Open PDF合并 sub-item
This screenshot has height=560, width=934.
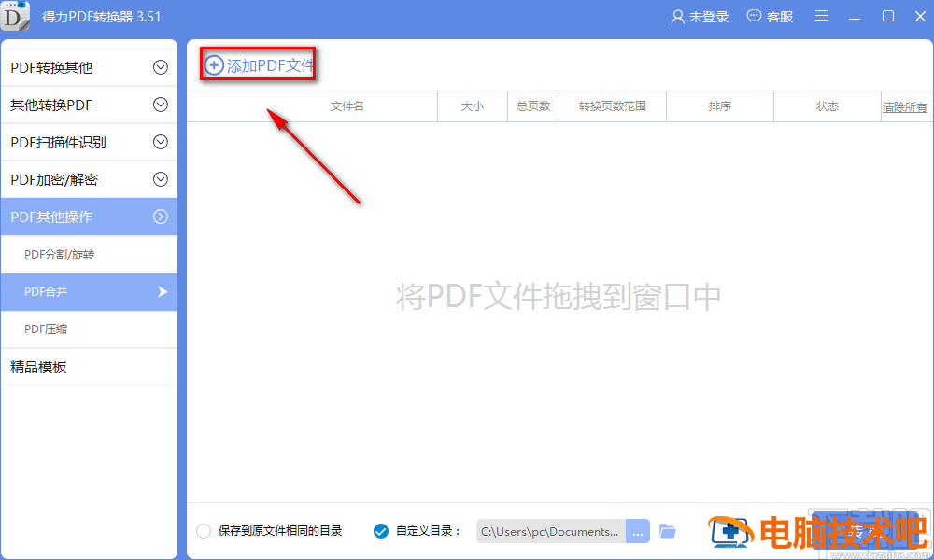pos(89,291)
